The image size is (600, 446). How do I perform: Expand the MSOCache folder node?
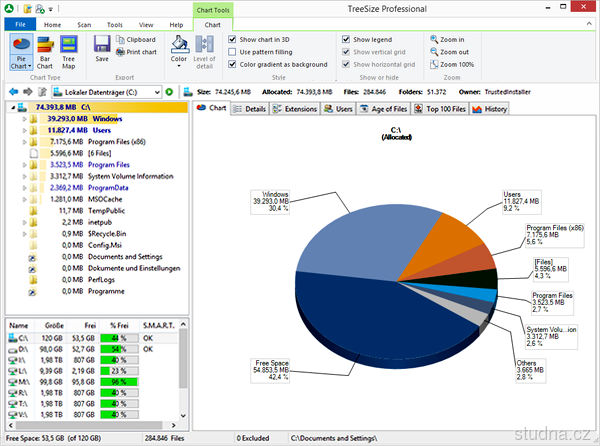point(24,199)
